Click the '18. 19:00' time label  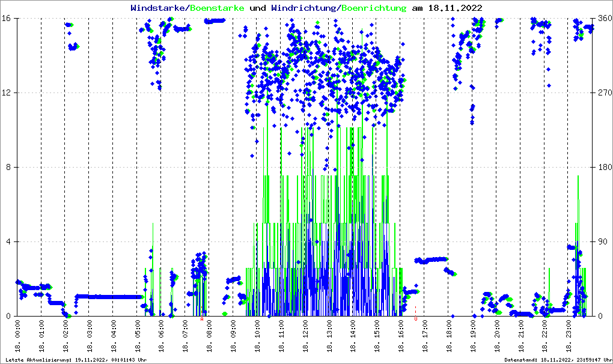[x=472, y=336]
